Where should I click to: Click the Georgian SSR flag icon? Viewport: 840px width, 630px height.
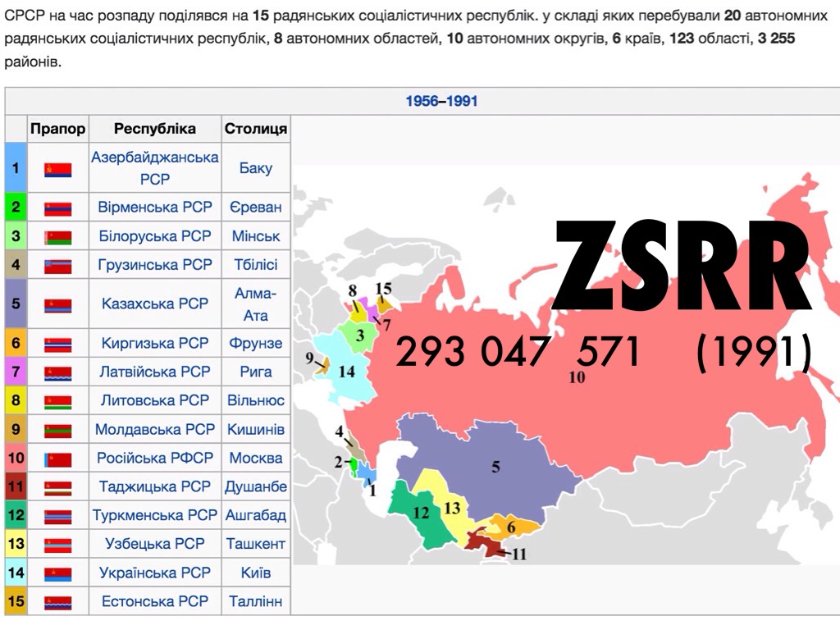[57, 266]
